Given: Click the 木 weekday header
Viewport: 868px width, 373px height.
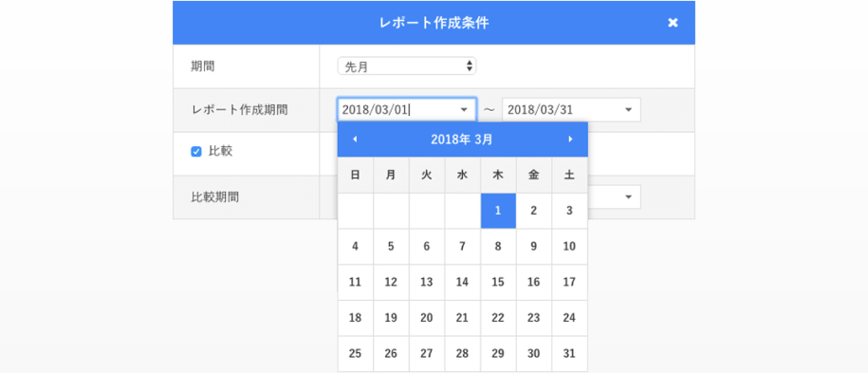Looking at the screenshot, I should pyautogui.click(x=498, y=176).
